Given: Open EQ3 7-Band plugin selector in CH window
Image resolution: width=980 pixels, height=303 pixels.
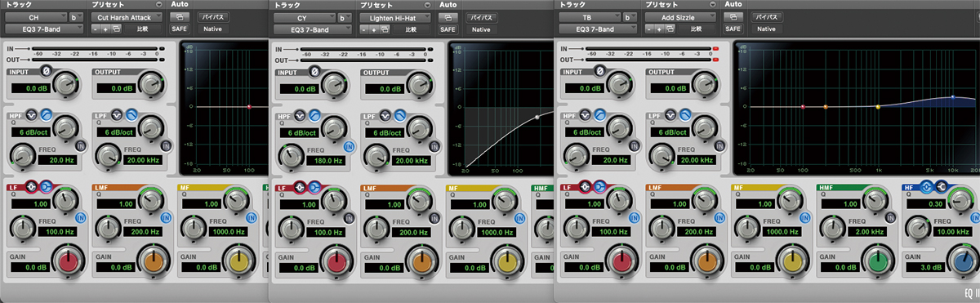Looking at the screenshot, I should pyautogui.click(x=43, y=29).
